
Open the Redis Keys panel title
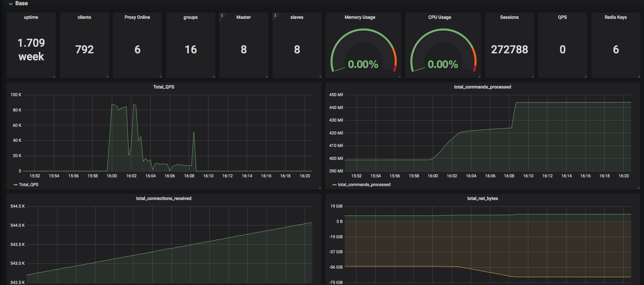(616, 17)
